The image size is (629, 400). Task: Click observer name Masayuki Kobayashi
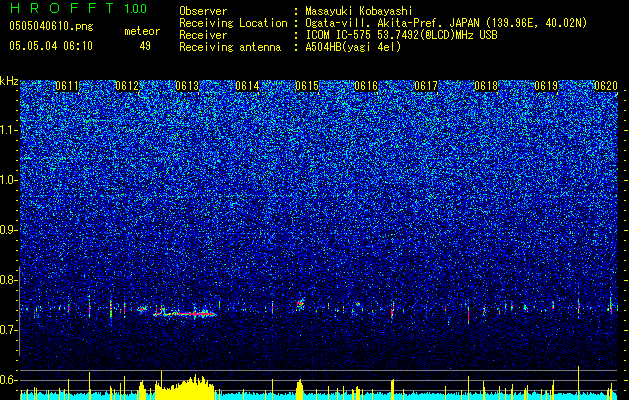[x=359, y=11]
